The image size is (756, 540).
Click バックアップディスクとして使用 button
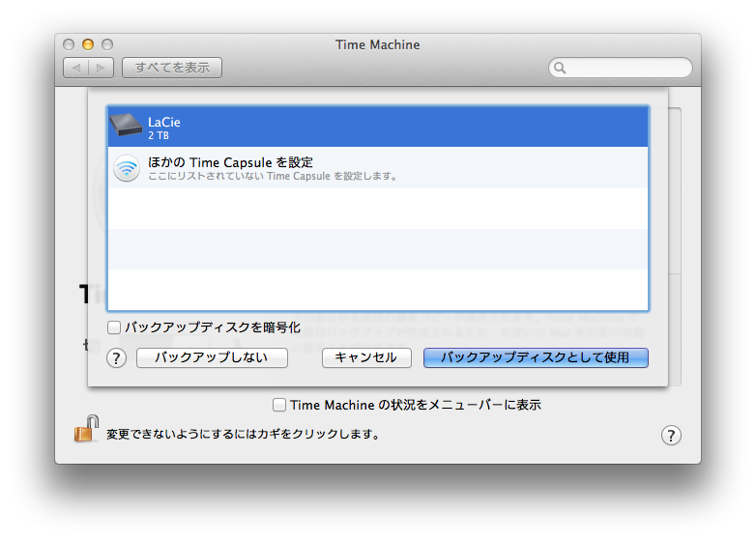tap(536, 358)
